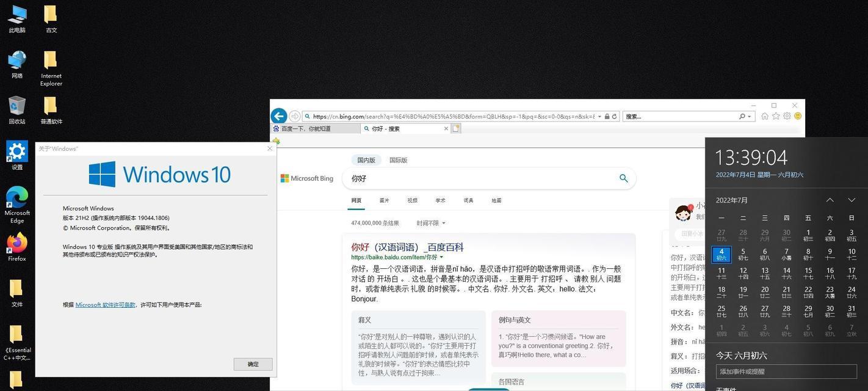
Task: Switch to 学术 academic results
Action: 440,200
